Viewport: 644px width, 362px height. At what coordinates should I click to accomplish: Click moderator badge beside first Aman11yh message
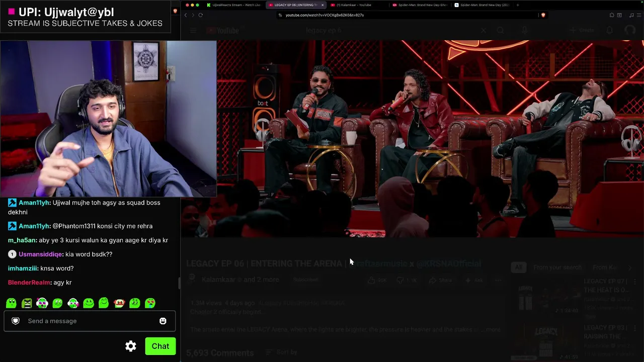pos(12,203)
